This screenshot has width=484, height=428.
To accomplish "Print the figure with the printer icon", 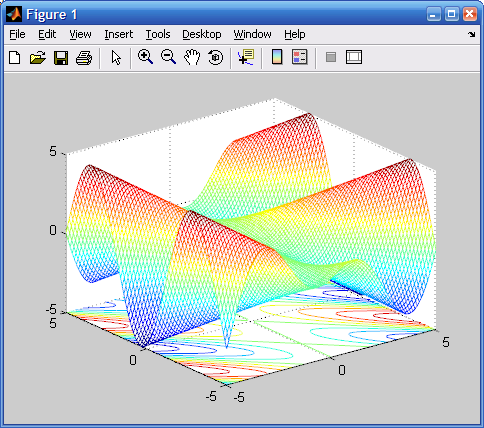I will [84, 58].
